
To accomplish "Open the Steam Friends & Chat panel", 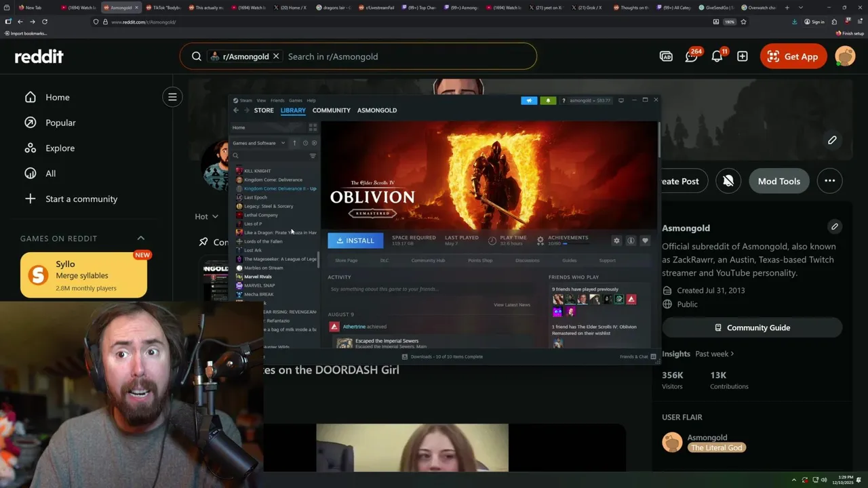I will [638, 357].
